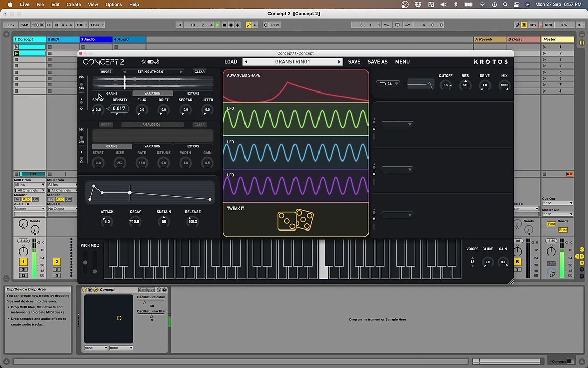588x368 pixels.
Task: Open EXTRAS tab of the first oscillator
Action: coord(193,93)
